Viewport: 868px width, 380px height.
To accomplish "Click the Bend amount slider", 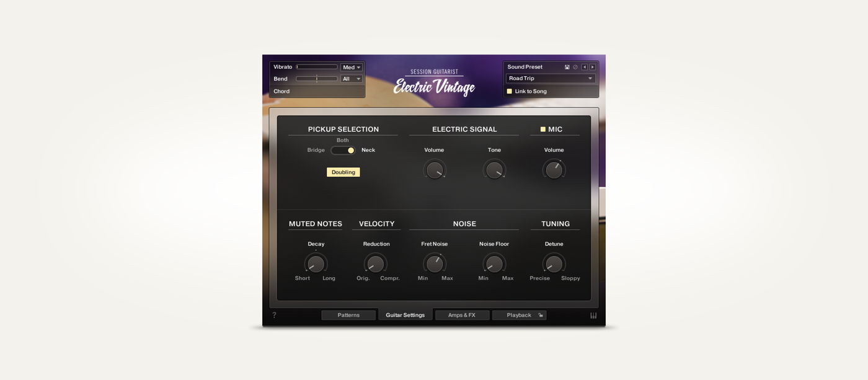I will click(x=317, y=79).
